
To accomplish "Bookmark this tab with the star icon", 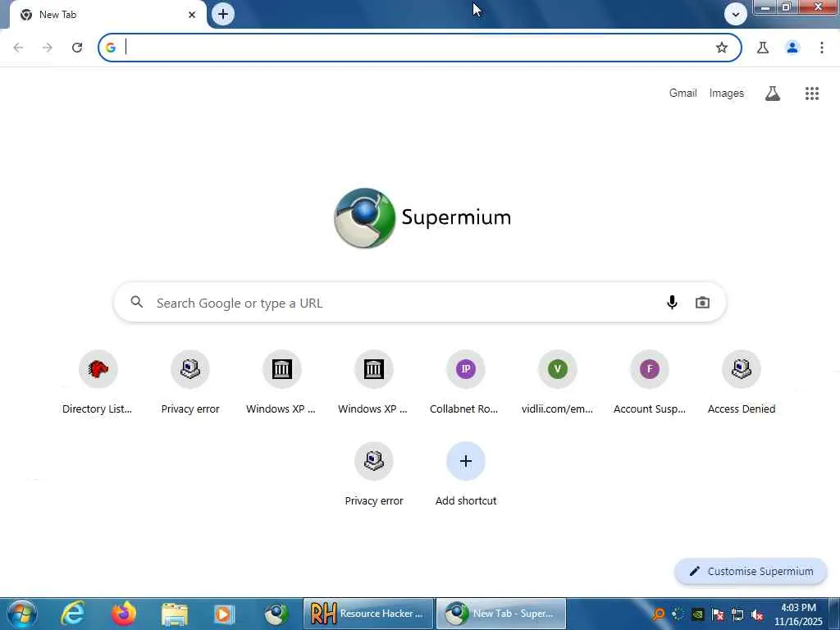I will point(722,48).
